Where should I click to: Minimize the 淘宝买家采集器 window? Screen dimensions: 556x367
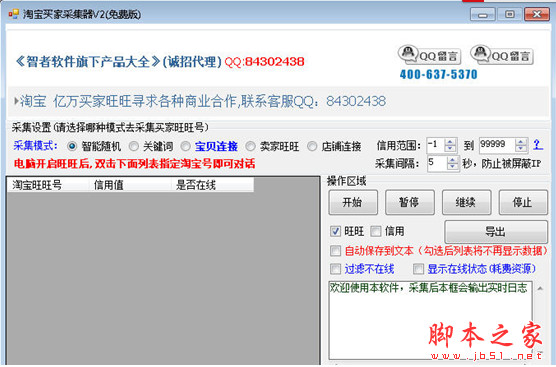[482, 15]
